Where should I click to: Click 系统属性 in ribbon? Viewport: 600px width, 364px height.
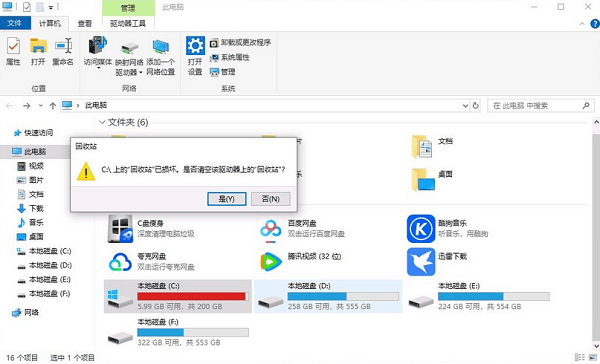pos(230,57)
